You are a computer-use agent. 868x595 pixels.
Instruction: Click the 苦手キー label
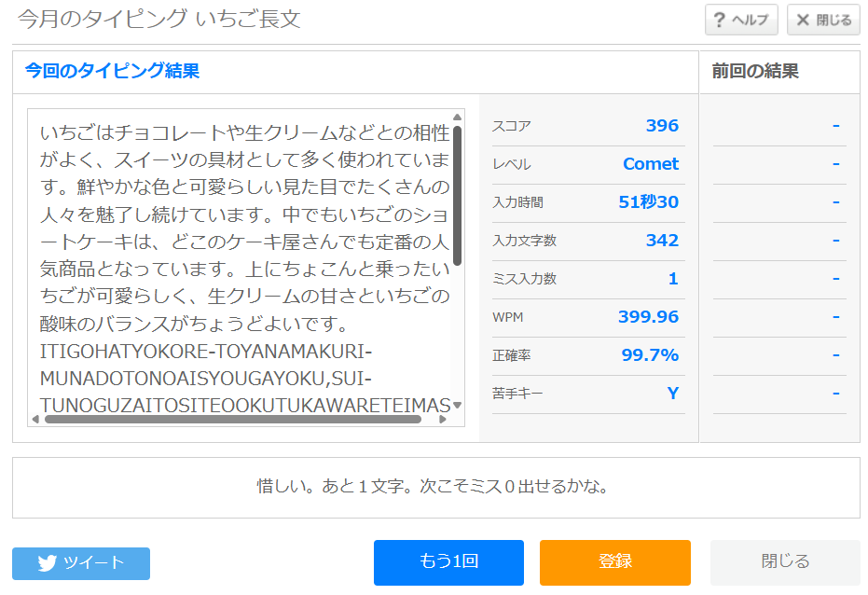pyautogui.click(x=517, y=394)
